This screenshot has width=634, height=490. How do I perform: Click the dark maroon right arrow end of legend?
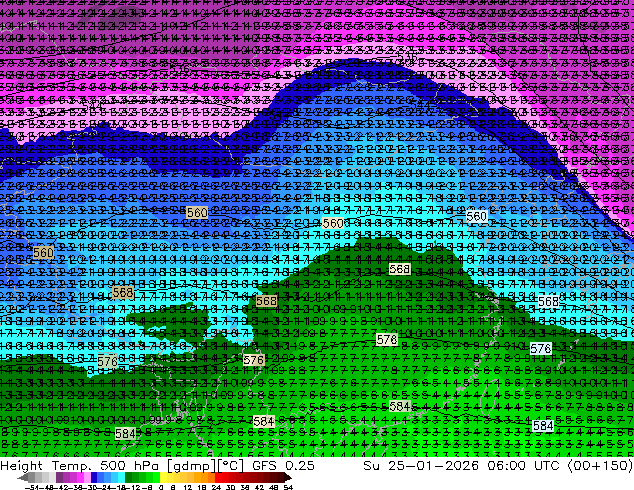[288, 478]
